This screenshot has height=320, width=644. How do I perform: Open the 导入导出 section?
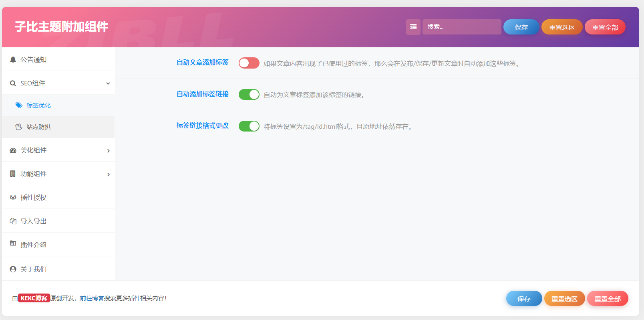(58, 221)
